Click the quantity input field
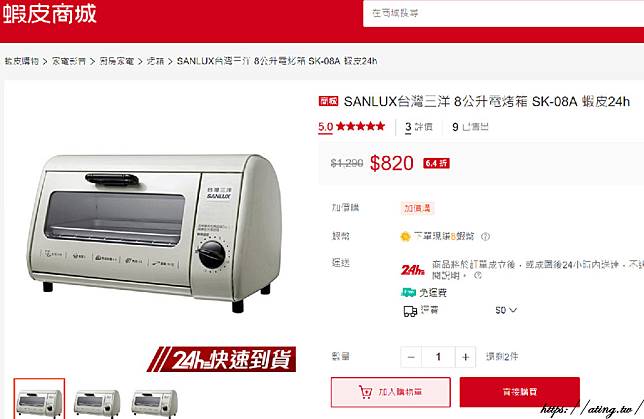The height and width of the screenshot is (419, 644). tap(438, 357)
